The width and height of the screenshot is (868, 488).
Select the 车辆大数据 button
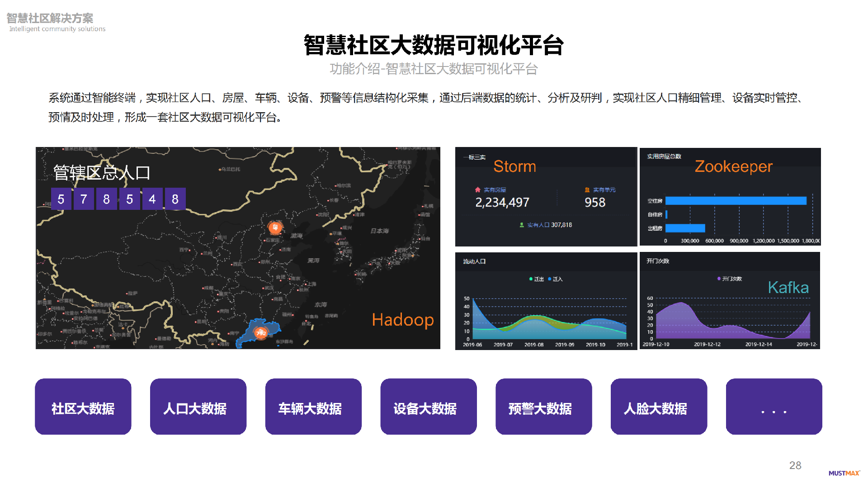tap(313, 407)
